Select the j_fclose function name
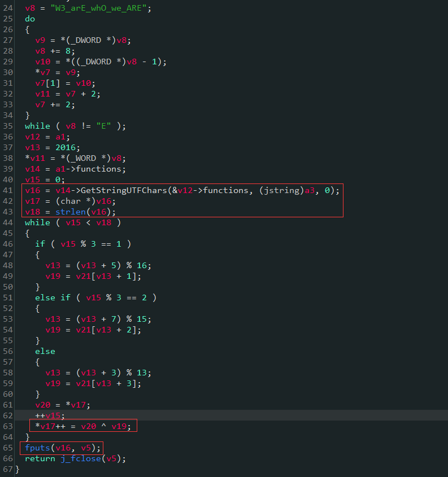 click(x=81, y=458)
